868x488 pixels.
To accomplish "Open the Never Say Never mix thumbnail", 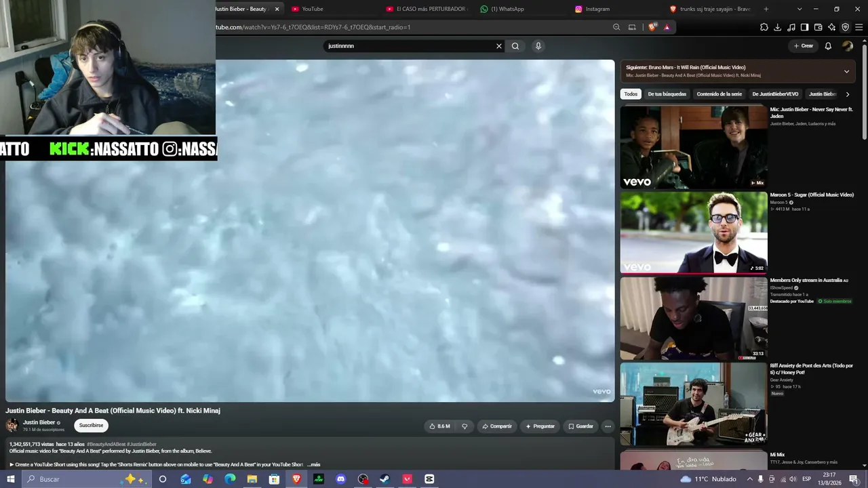I will tap(694, 147).
